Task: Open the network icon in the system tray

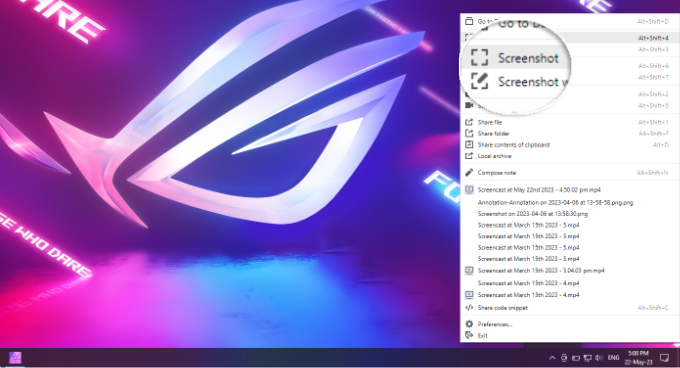Action: 587,358
